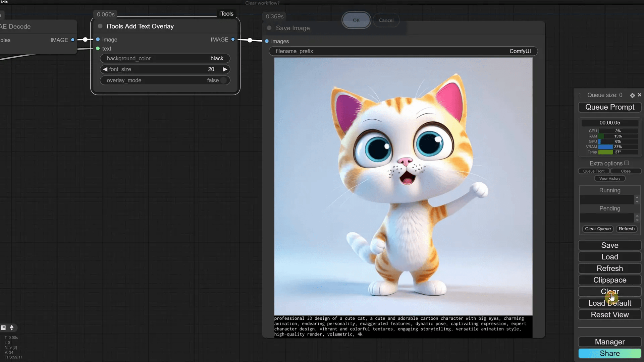Grab the queue panel drag handle dots
This screenshot has height=362, width=644.
579,95
